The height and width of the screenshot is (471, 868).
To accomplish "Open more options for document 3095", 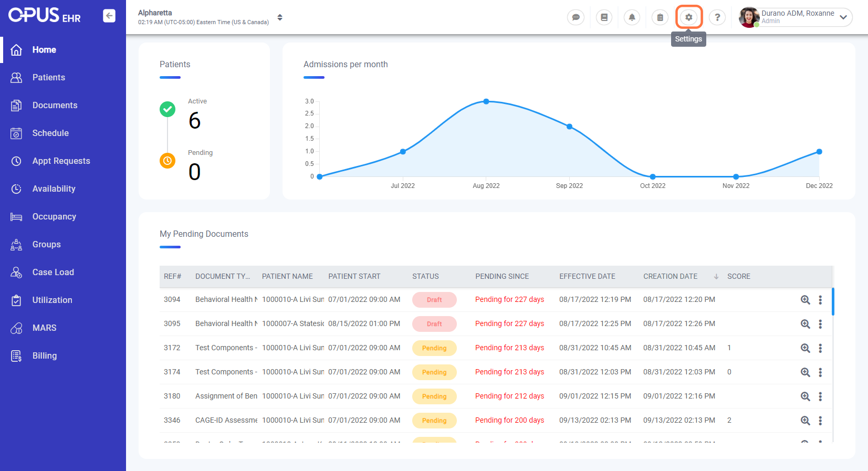I will 820,324.
